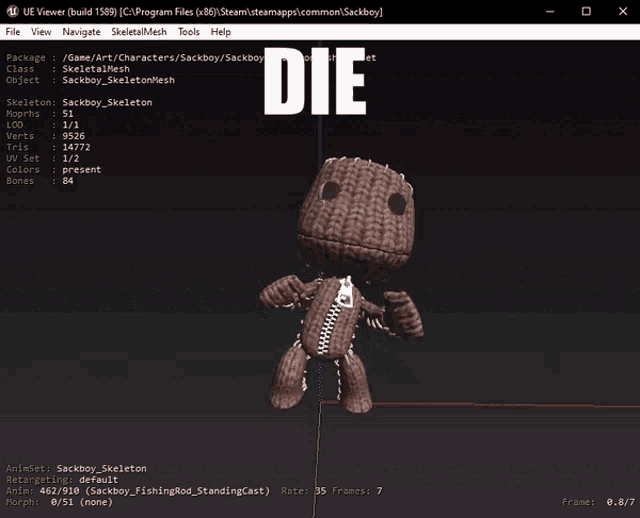
Task: Open the Tools menu
Action: (189, 32)
